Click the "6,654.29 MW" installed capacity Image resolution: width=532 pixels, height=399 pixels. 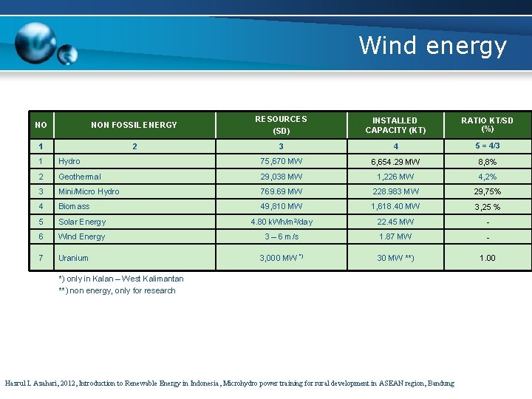click(395, 162)
